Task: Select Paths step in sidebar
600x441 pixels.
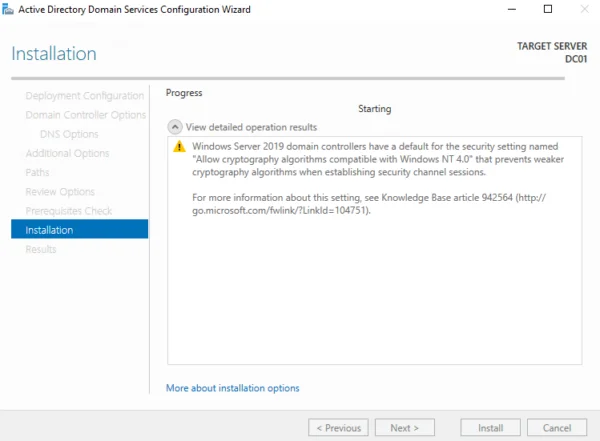Action: [x=37, y=172]
